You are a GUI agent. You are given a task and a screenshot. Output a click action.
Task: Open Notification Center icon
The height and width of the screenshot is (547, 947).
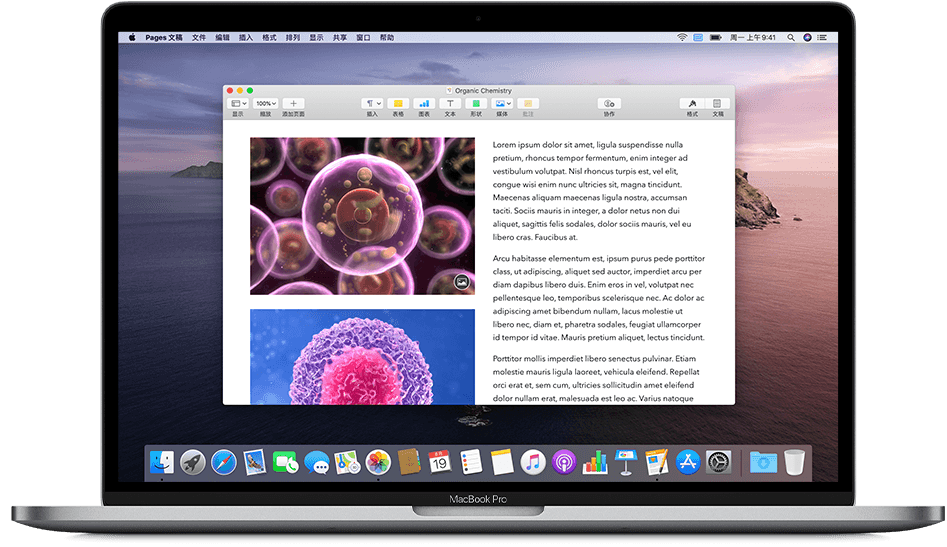[822, 37]
